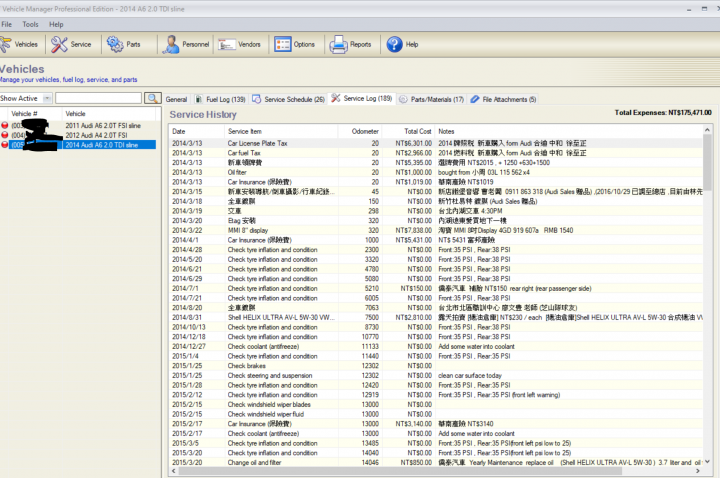720x478 pixels.
Task: Open the File menu
Action: [x=6, y=24]
